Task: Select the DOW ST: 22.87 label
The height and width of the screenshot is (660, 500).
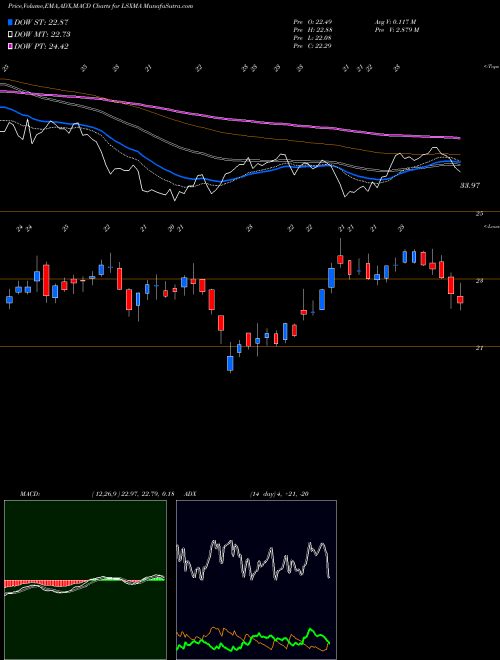Action: pyautogui.click(x=41, y=22)
